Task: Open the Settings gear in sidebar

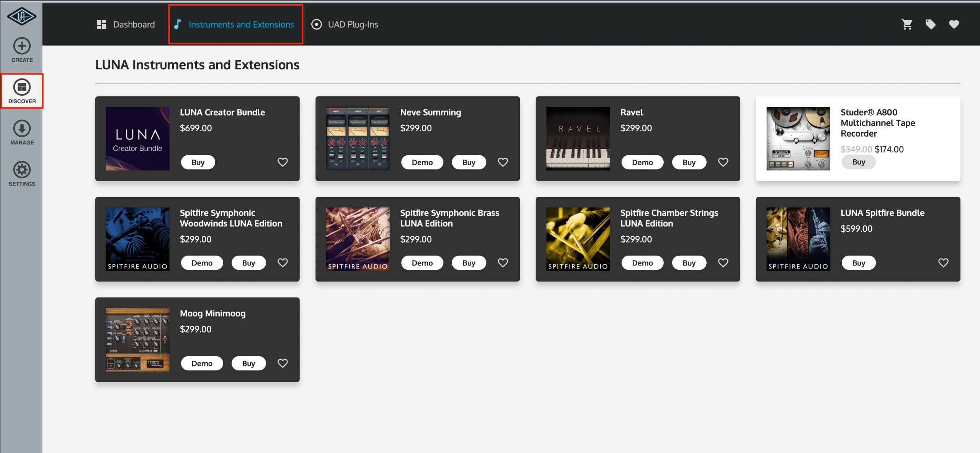Action: 22,174
